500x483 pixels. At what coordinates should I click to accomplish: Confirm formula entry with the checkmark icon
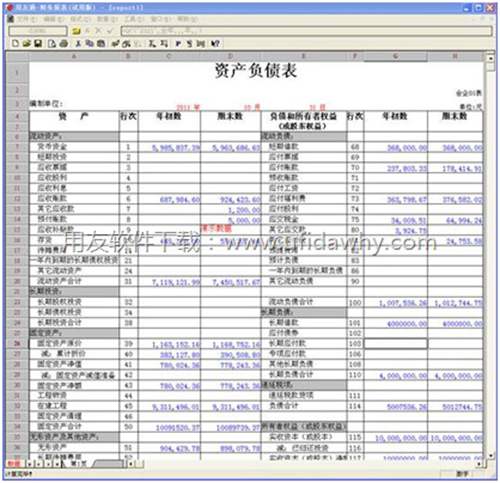(111, 31)
